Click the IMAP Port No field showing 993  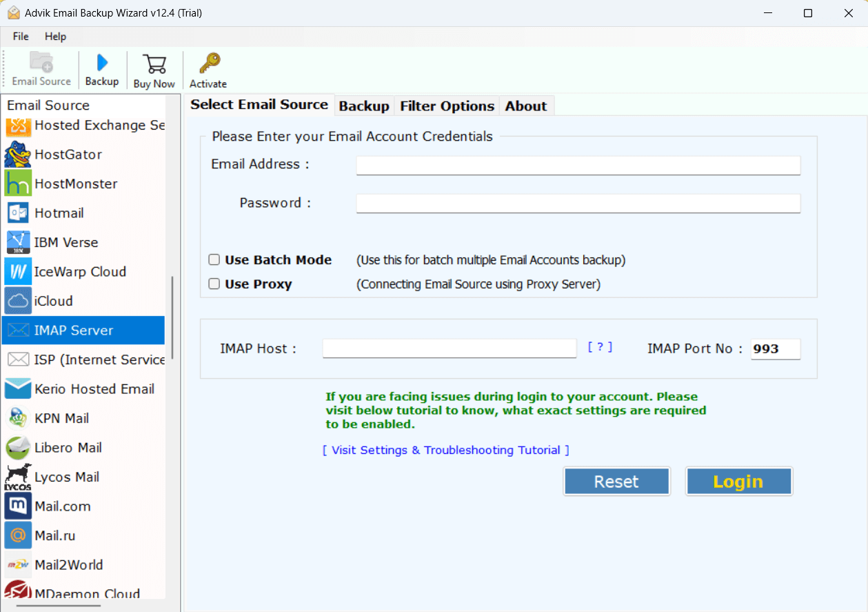pos(776,349)
